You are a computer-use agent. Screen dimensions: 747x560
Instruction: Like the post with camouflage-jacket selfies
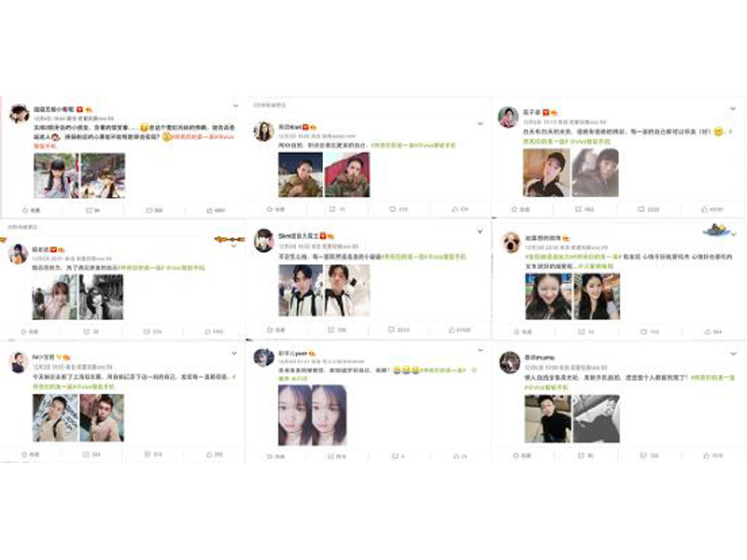coord(459,209)
